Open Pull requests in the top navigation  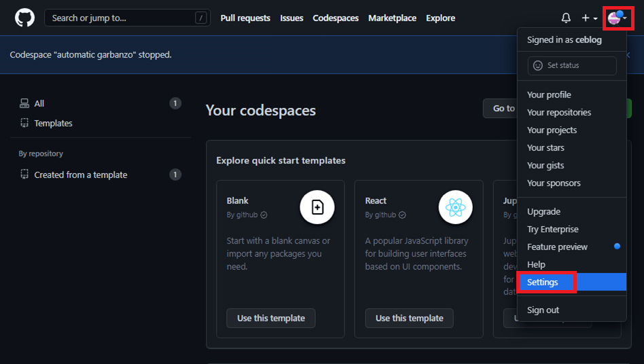coord(245,18)
